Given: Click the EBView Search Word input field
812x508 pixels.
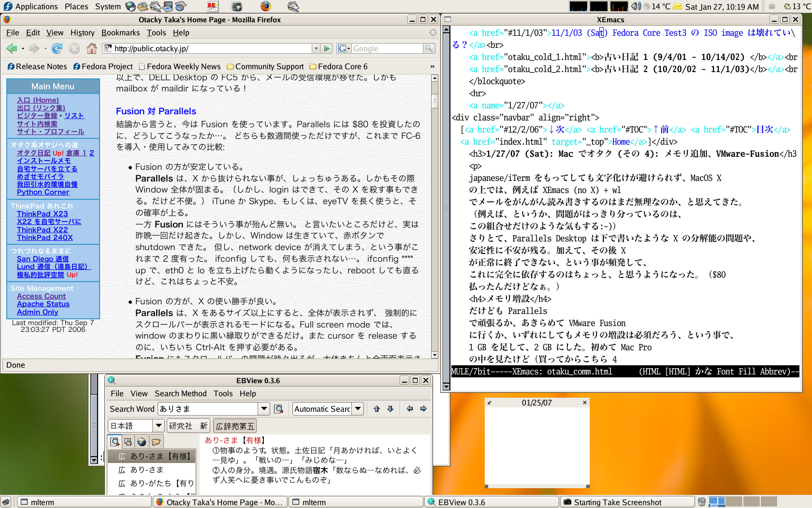Looking at the screenshot, I should (208, 409).
